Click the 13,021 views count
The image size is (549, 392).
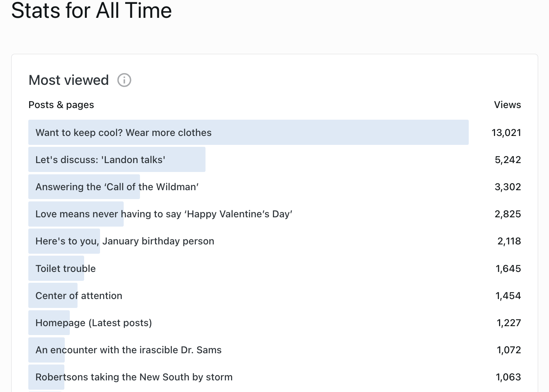coord(506,133)
